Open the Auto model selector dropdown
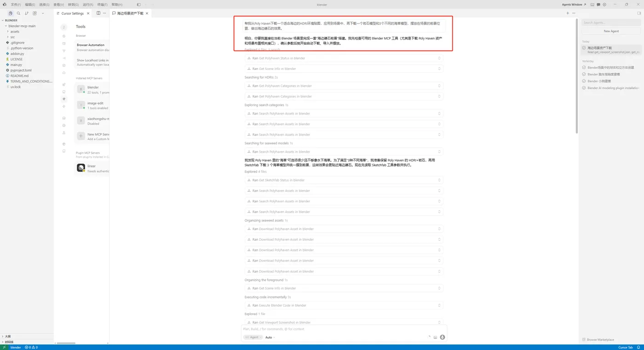The height and width of the screenshot is (350, 644). pos(270,337)
